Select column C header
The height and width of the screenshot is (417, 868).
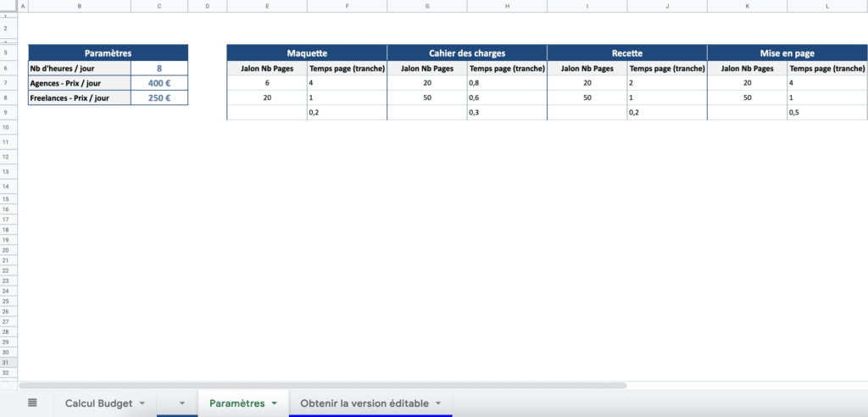(159, 7)
